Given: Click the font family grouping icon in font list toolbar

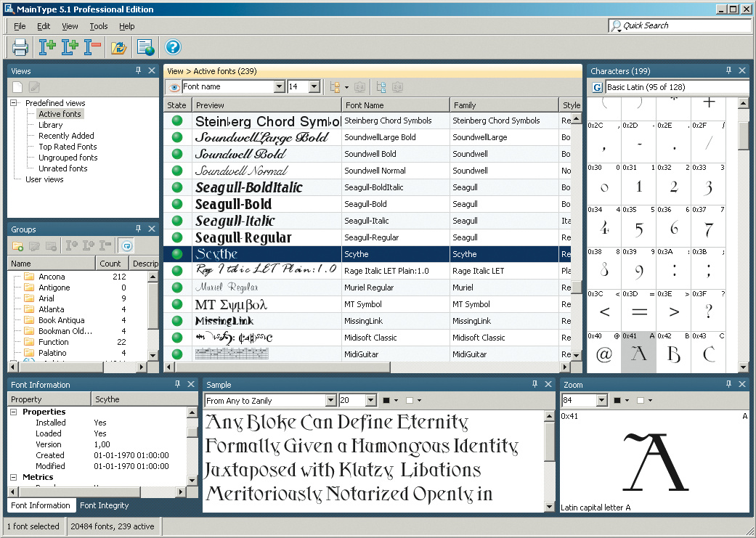Looking at the screenshot, I should point(335,87).
